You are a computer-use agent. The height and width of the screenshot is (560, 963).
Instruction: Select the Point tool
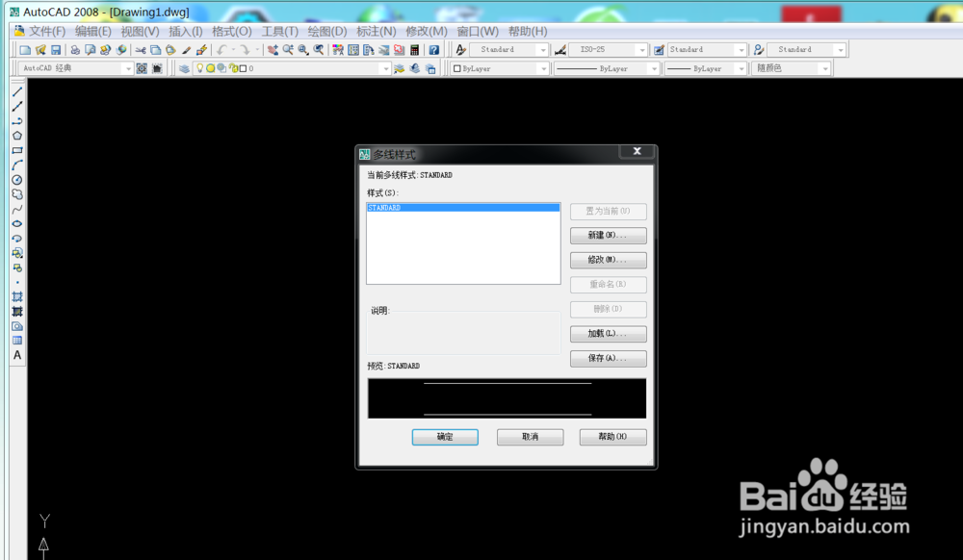pyautogui.click(x=17, y=282)
